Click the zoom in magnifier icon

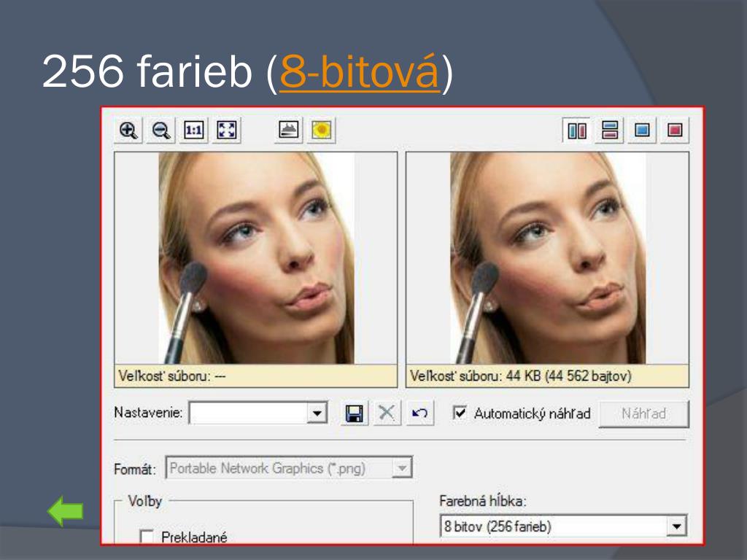128,130
